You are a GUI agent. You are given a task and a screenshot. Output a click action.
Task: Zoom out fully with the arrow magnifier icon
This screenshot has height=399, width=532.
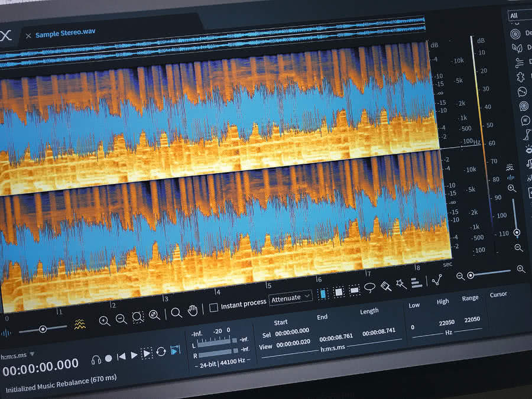click(x=154, y=315)
